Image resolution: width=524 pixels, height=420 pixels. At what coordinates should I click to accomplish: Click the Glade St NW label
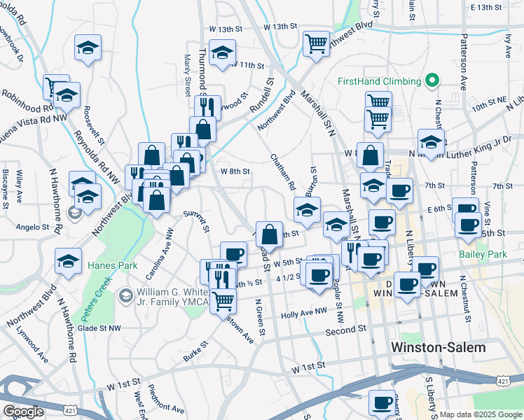tap(99, 328)
